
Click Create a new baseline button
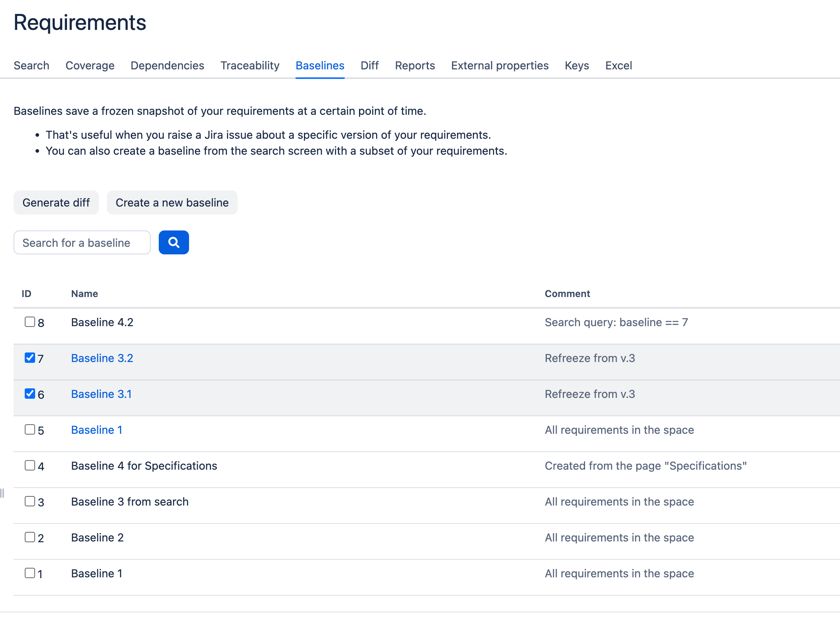click(x=172, y=203)
